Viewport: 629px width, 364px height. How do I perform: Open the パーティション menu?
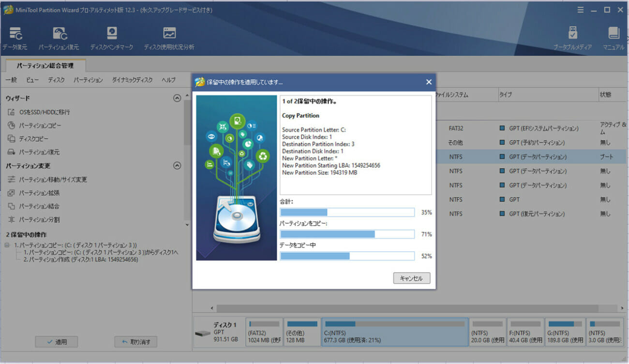tap(88, 80)
